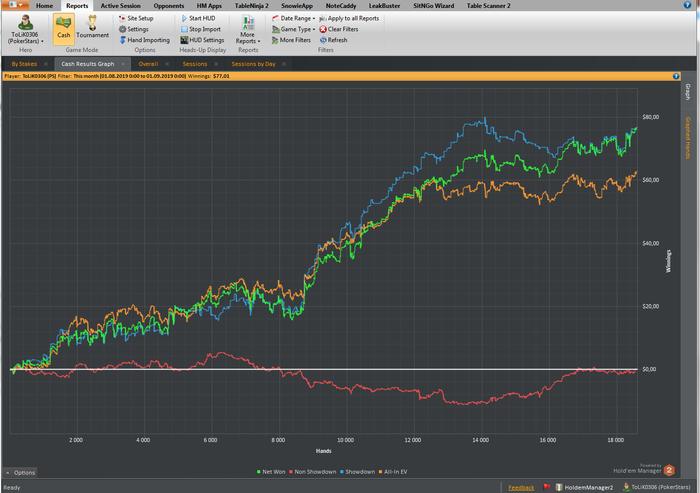Select Cash game mode

[x=64, y=29]
